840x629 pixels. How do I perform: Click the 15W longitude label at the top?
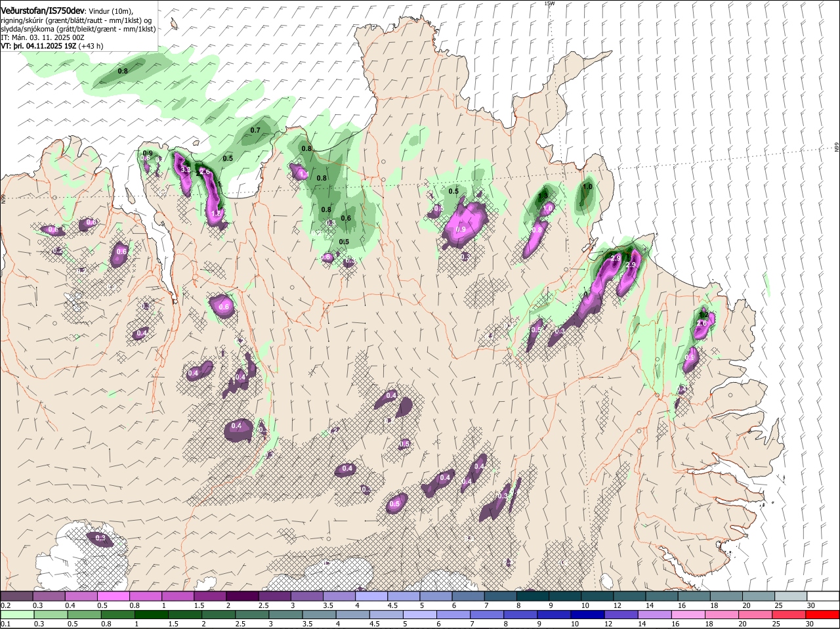549,3
